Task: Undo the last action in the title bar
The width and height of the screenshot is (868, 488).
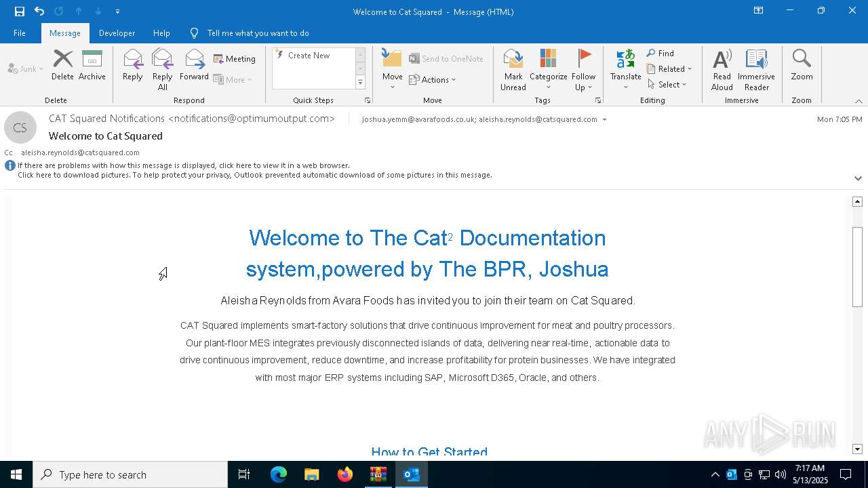Action: (x=39, y=12)
